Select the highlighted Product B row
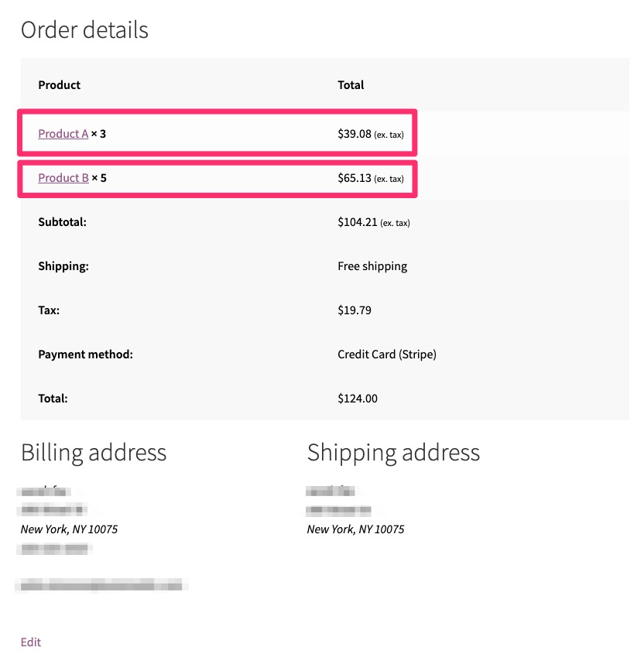Image resolution: width=644 pixels, height=654 pixels. (x=217, y=178)
